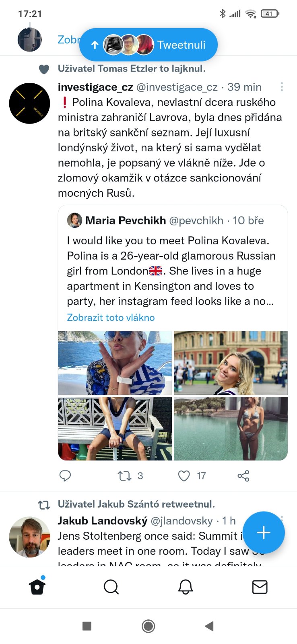The width and height of the screenshot is (297, 644).
Task: View the pool bikini photo
Action: pyautogui.click(x=231, y=429)
